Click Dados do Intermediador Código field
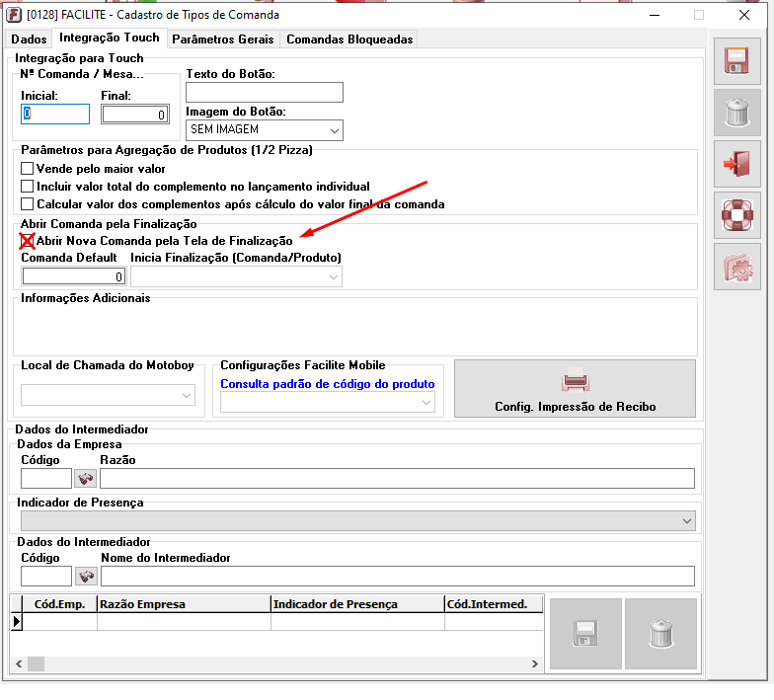This screenshot has height=700, width=774. point(46,577)
